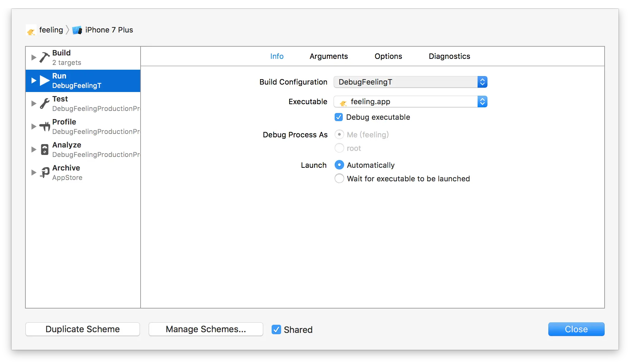Select the Automatically launch radio button
Screen dimensions: 630x364
pos(339,165)
